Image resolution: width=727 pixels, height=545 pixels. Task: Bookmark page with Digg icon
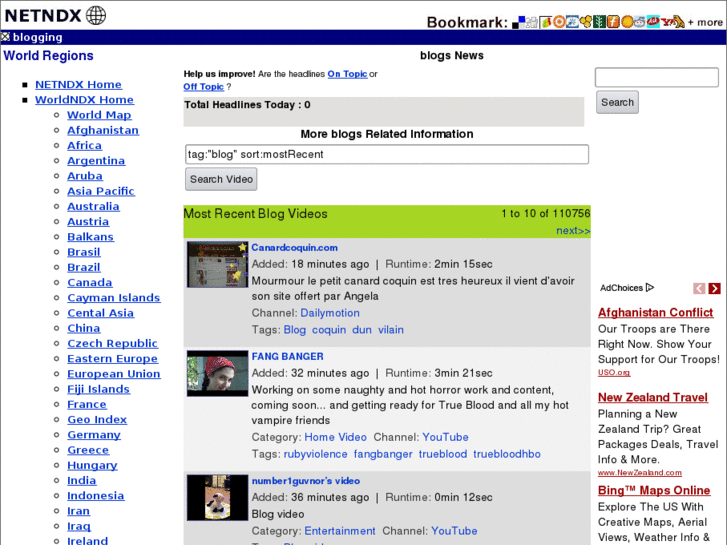point(532,22)
